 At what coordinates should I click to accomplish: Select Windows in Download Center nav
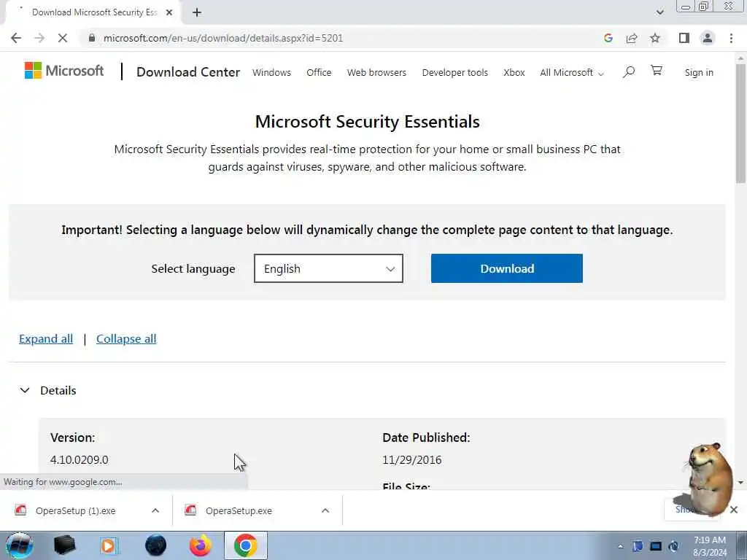pos(271,72)
